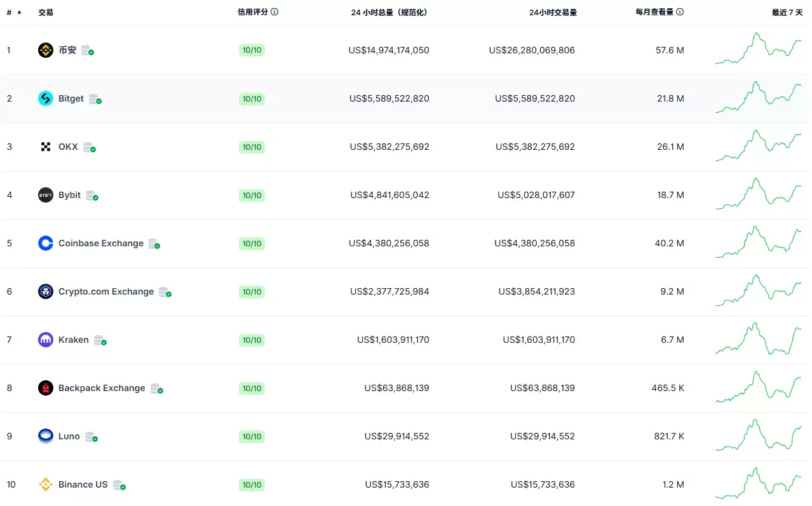Click the Bybit logo icon

(46, 195)
